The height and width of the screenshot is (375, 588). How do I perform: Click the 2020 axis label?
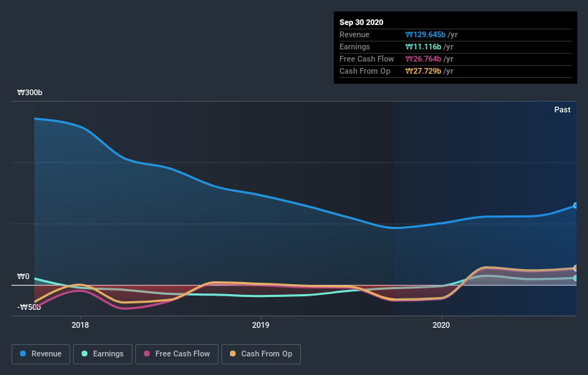(x=441, y=325)
